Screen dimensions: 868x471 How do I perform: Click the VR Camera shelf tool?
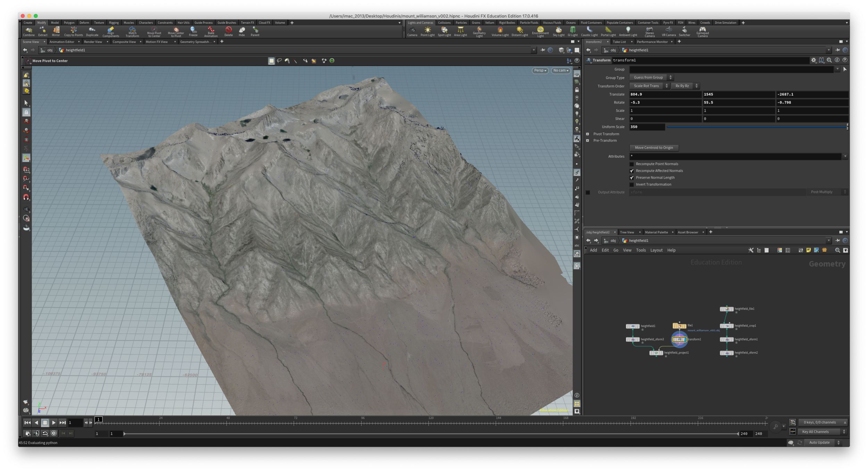click(x=668, y=32)
